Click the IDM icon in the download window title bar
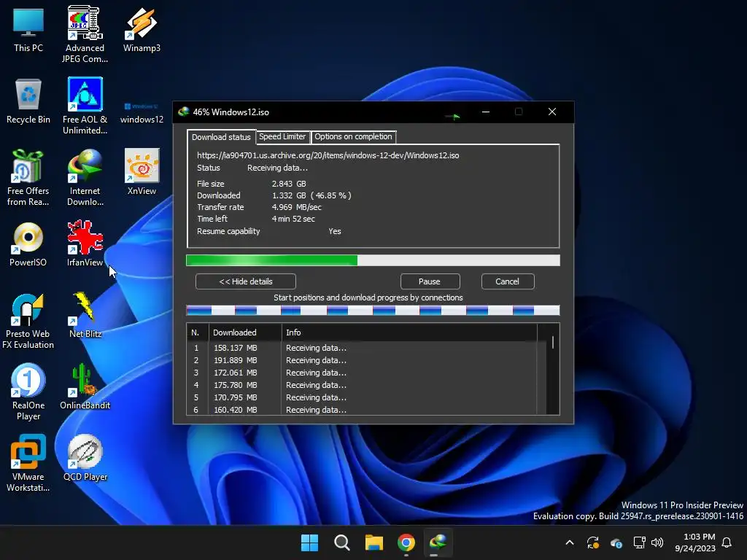 (x=183, y=112)
